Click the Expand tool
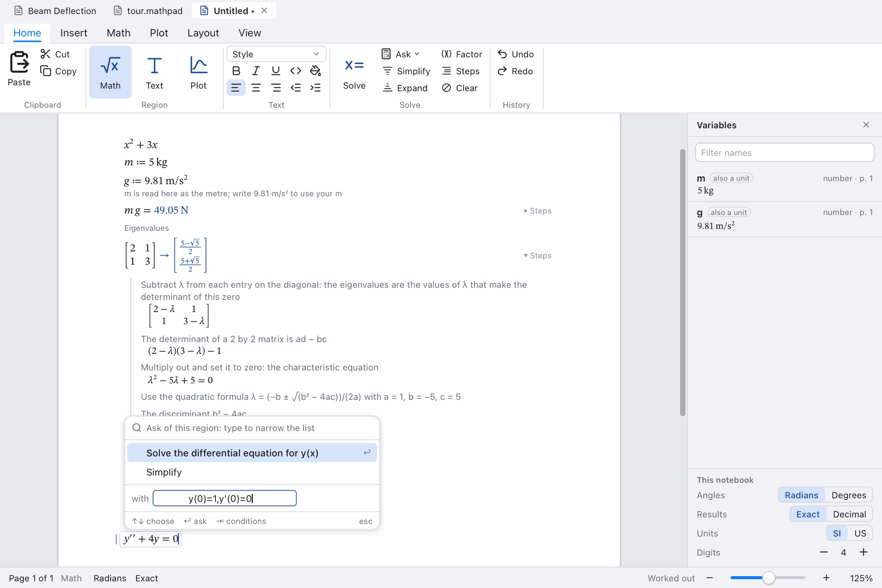882x588 pixels. tap(405, 88)
